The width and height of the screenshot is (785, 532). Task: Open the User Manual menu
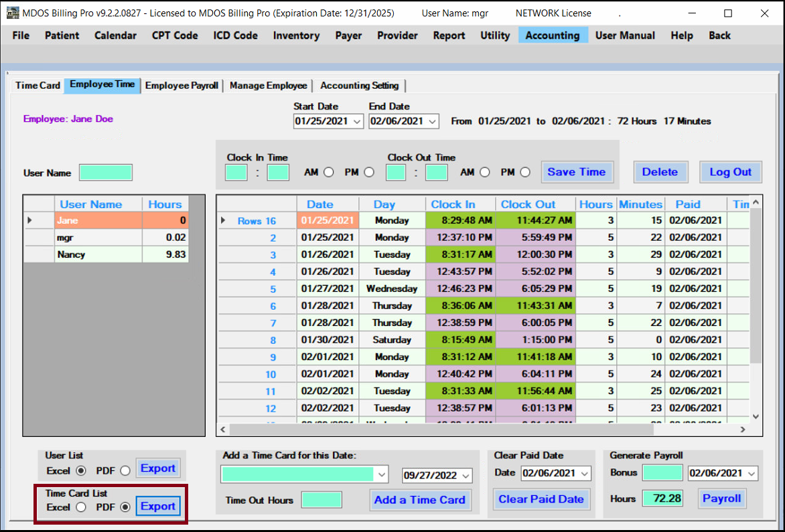625,35
